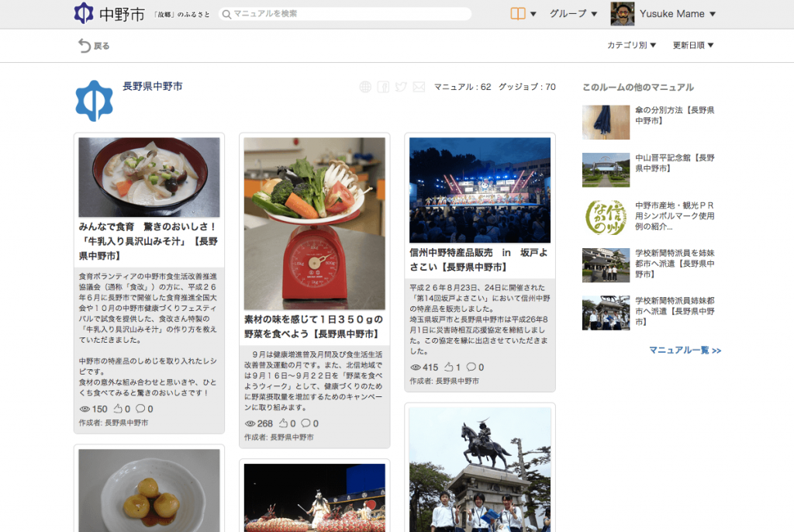Viewport: 794px width, 532px height.
Task: Open 学校新聞特派員を姉妹都市へ派遣 manual link
Action: pos(675,264)
